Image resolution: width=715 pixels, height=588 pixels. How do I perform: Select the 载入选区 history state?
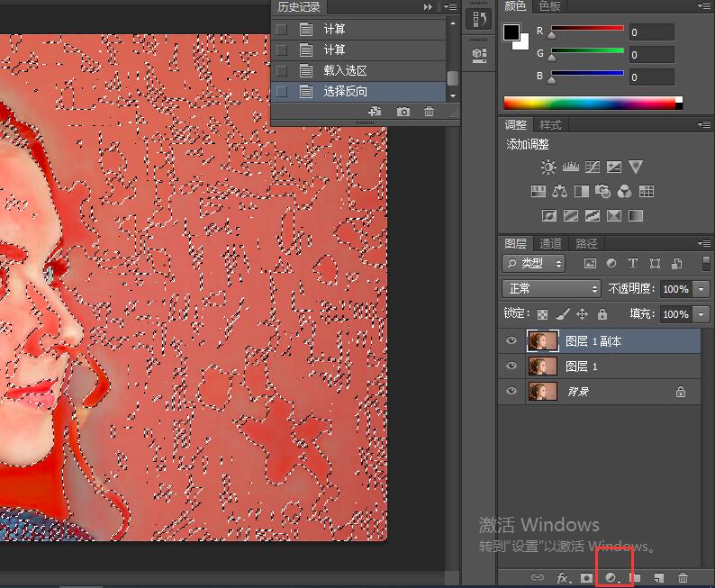346,70
